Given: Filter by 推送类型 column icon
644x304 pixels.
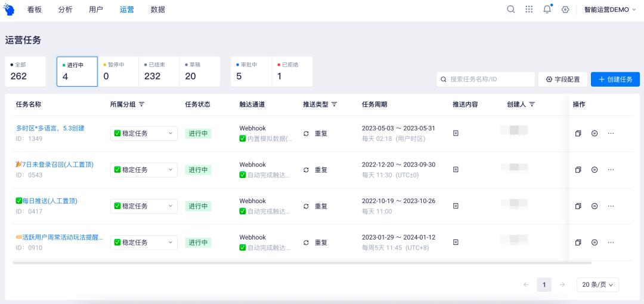Looking at the screenshot, I should (x=335, y=105).
